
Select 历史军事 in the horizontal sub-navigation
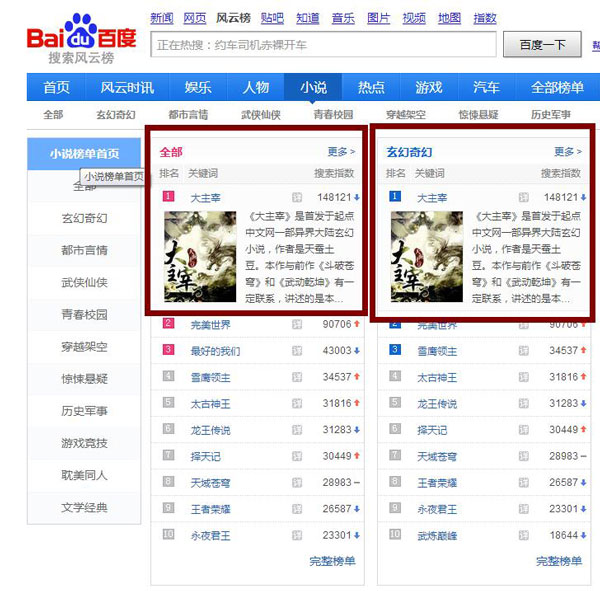(551, 114)
